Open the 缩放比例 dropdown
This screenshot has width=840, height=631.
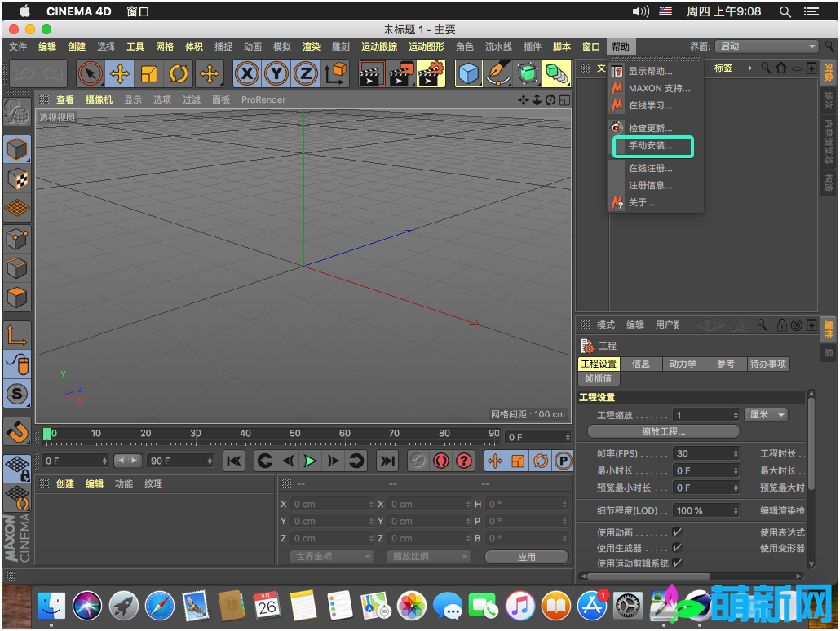428,555
